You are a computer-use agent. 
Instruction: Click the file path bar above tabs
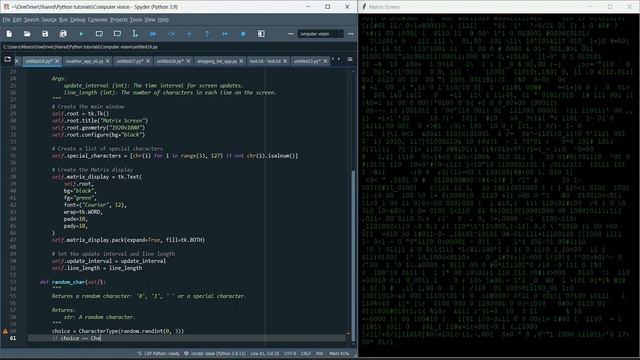click(x=178, y=47)
